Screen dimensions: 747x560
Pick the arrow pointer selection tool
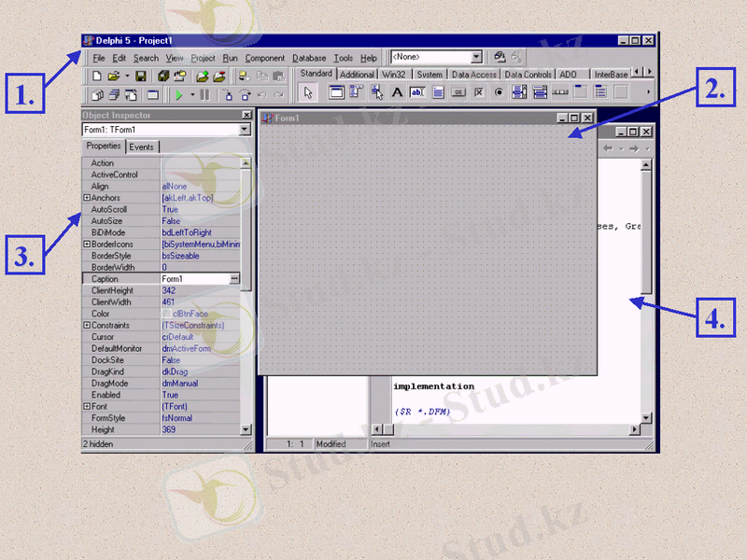click(x=309, y=92)
